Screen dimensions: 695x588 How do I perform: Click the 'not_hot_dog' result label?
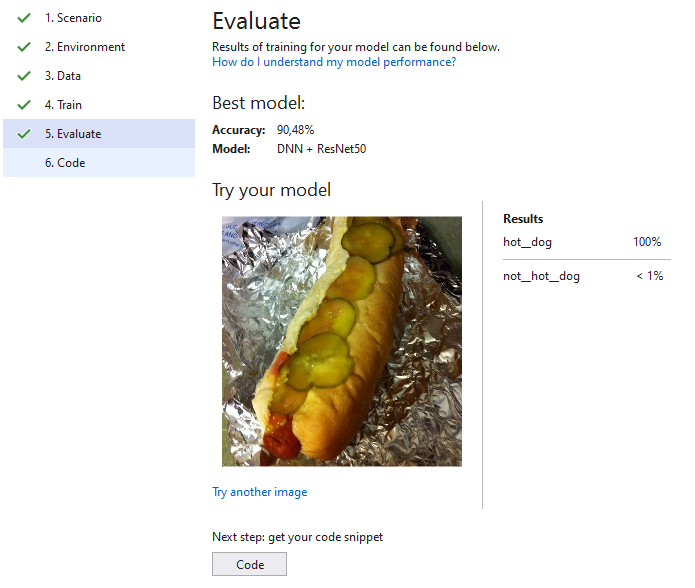(x=541, y=276)
